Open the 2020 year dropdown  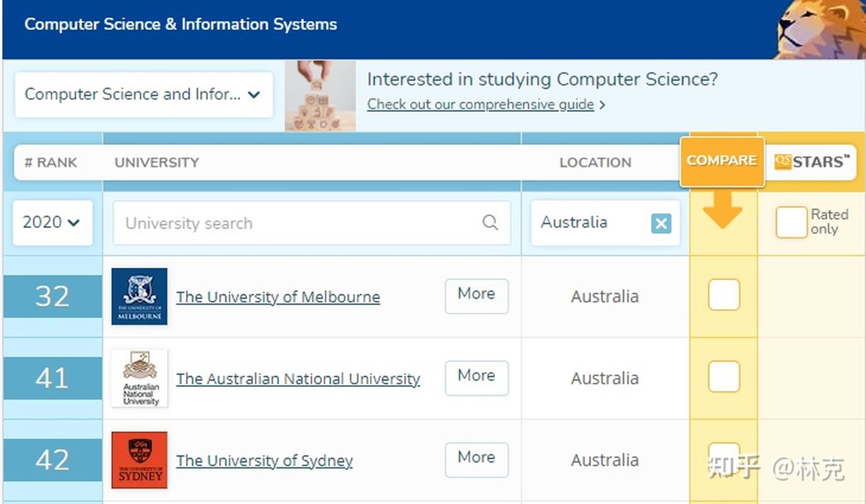pyautogui.click(x=52, y=223)
